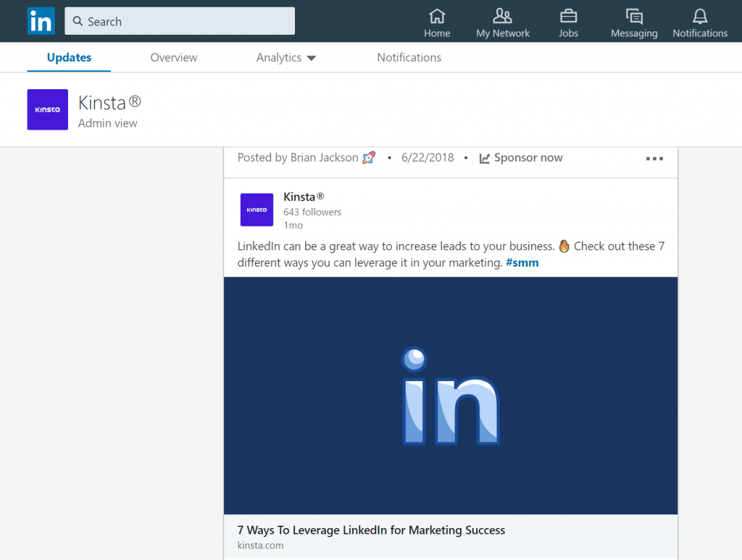Image resolution: width=742 pixels, height=560 pixels.
Task: Open the #smm hashtag link
Action: pyautogui.click(x=522, y=262)
